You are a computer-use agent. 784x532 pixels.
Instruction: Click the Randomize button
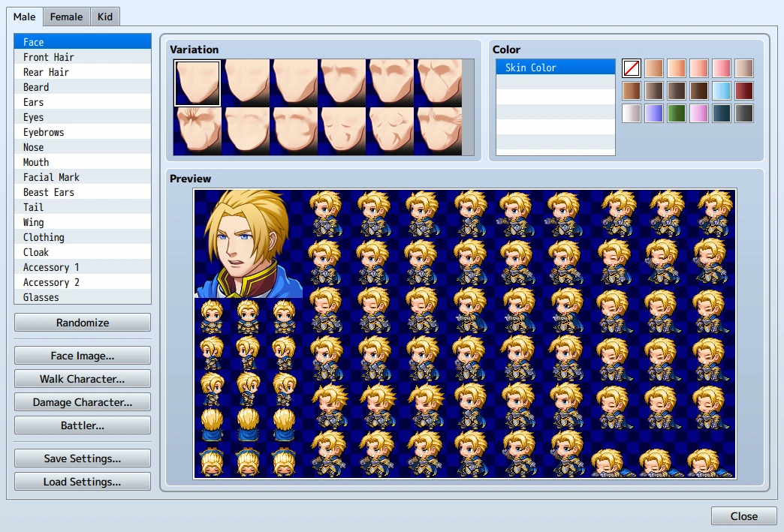coord(82,322)
